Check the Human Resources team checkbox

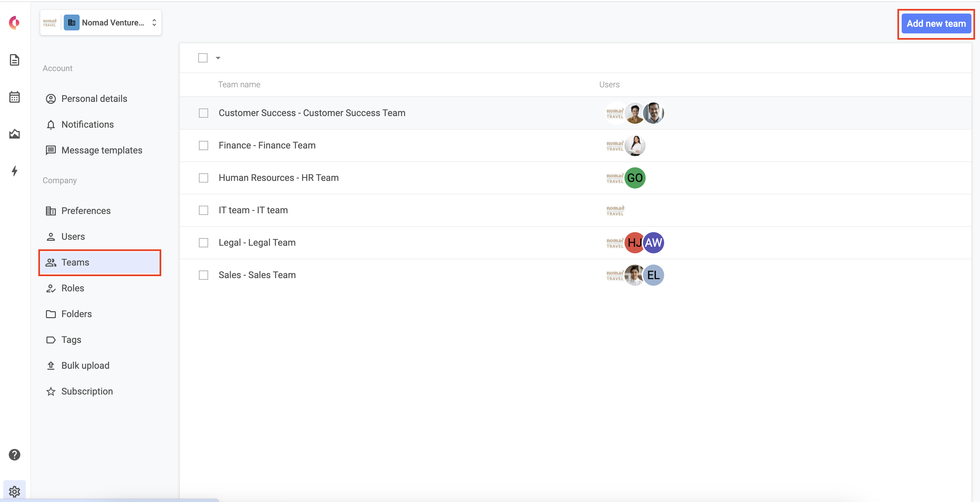click(x=204, y=178)
